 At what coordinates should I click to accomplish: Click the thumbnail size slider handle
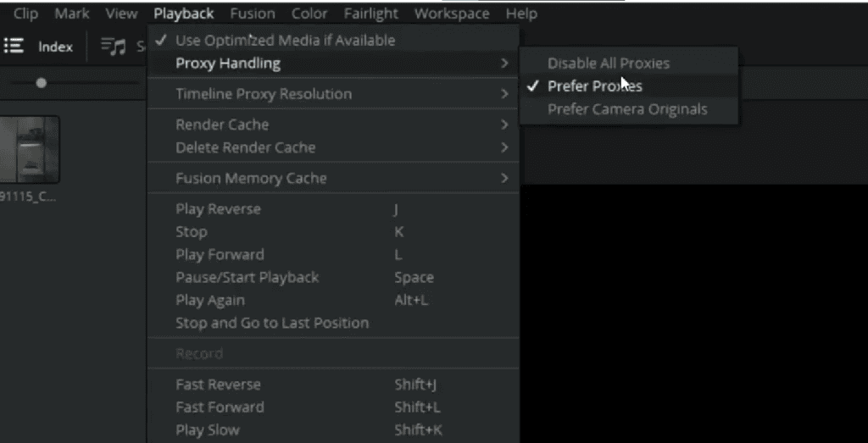41,83
